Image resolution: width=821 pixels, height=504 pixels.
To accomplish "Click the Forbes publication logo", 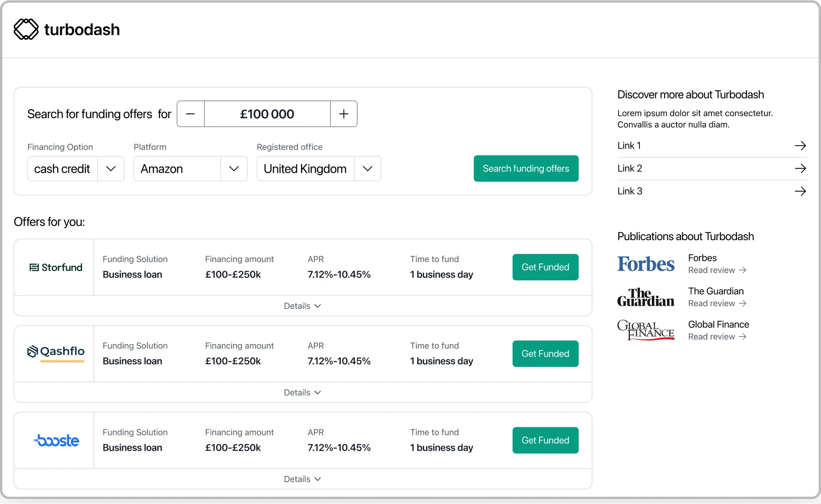I will 645,263.
